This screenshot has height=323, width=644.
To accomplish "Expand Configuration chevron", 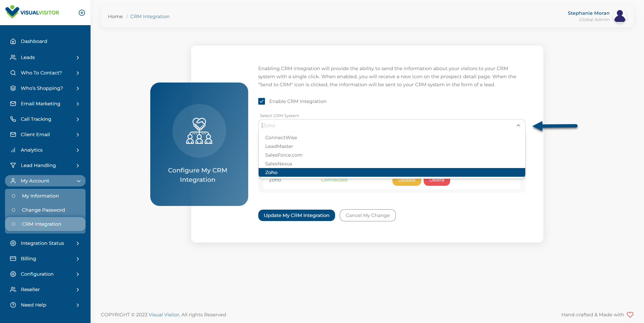I will [x=78, y=274].
